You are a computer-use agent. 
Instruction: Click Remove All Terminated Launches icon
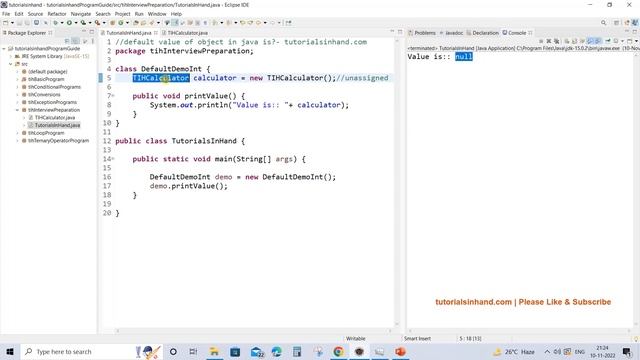[556, 41]
